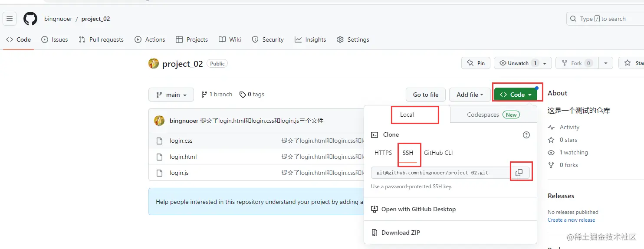644x249 pixels.
Task: Click the star icon beside 0 stars
Action: tap(551, 140)
